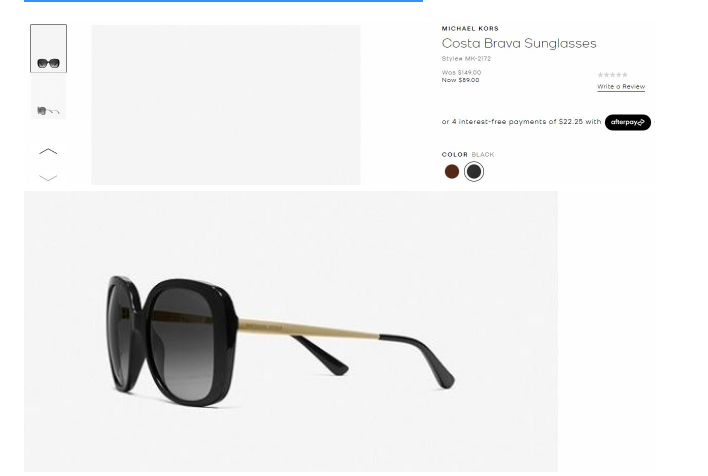Open the Write a Review link
Screen dimensions: 708x476
click(621, 87)
